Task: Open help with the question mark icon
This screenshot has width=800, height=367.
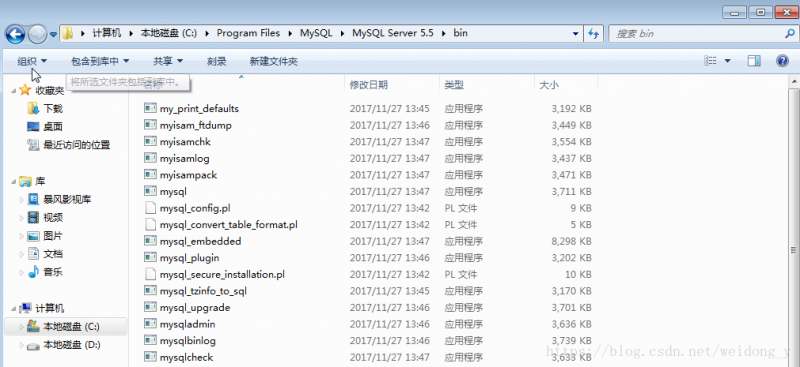Action: pyautogui.click(x=782, y=61)
